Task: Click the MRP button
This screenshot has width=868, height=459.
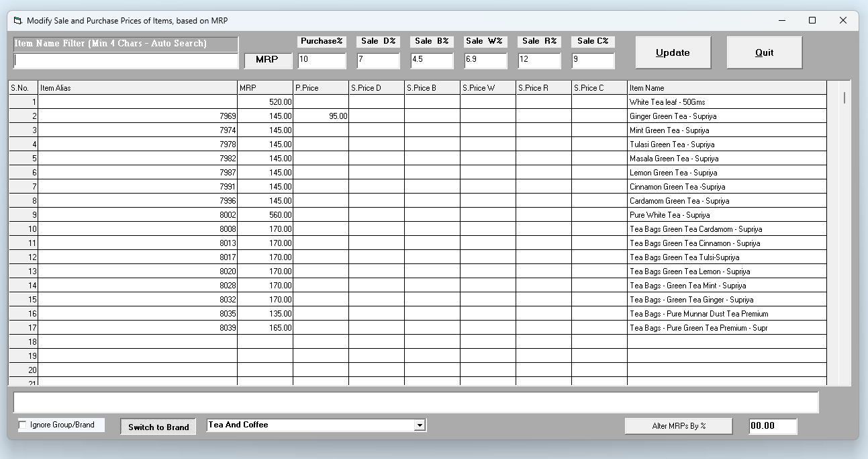Action: click(267, 60)
